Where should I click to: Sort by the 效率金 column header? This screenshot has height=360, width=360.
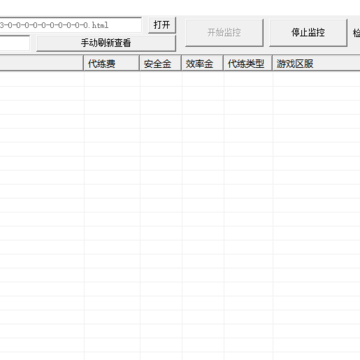202,63
